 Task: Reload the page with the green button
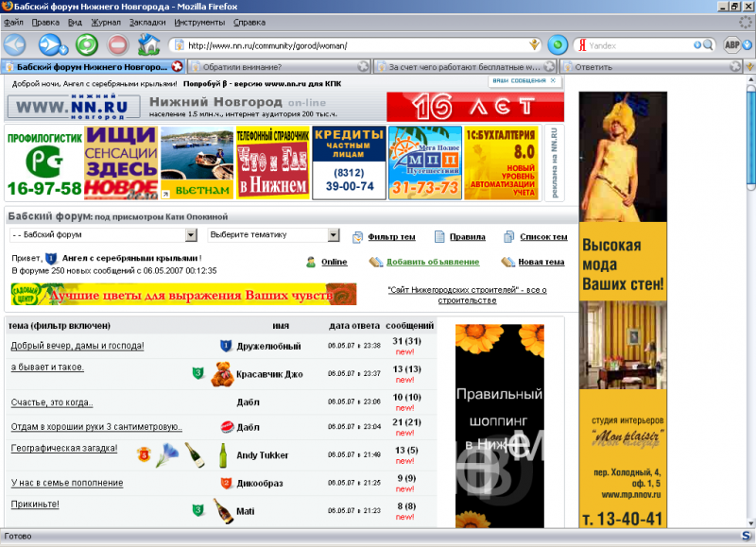pyautogui.click(x=87, y=45)
